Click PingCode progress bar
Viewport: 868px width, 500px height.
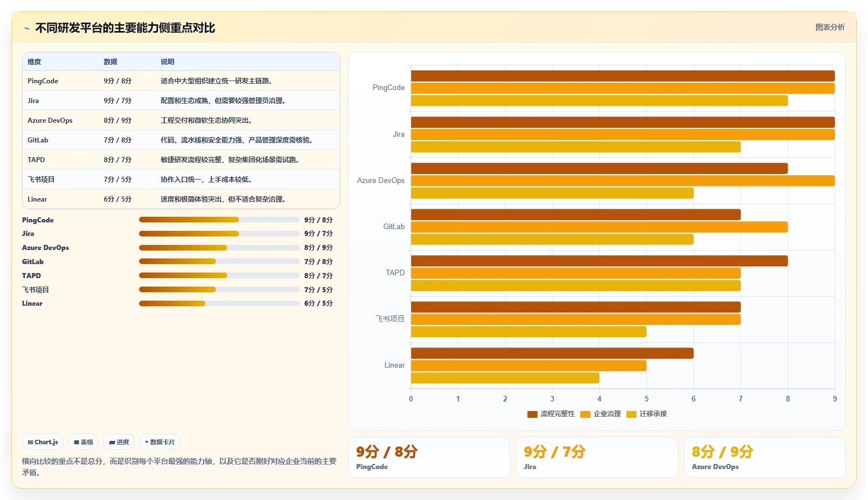(x=219, y=220)
